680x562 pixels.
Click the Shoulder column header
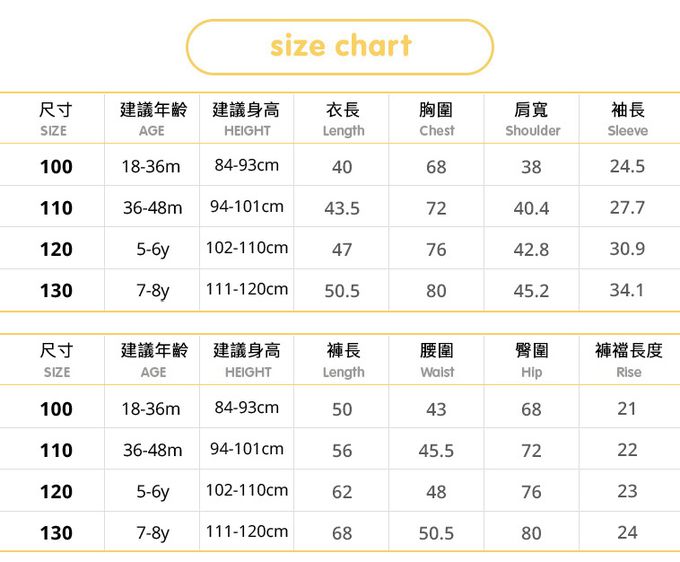(x=532, y=119)
